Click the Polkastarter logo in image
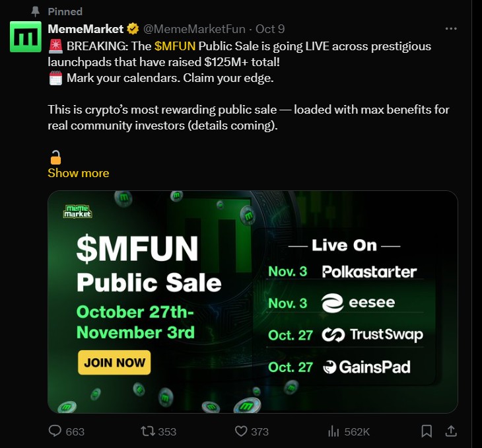482x448 pixels. point(369,272)
